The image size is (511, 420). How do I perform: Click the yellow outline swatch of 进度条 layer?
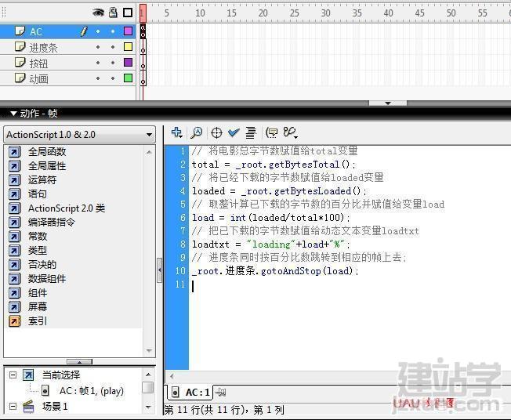(128, 46)
